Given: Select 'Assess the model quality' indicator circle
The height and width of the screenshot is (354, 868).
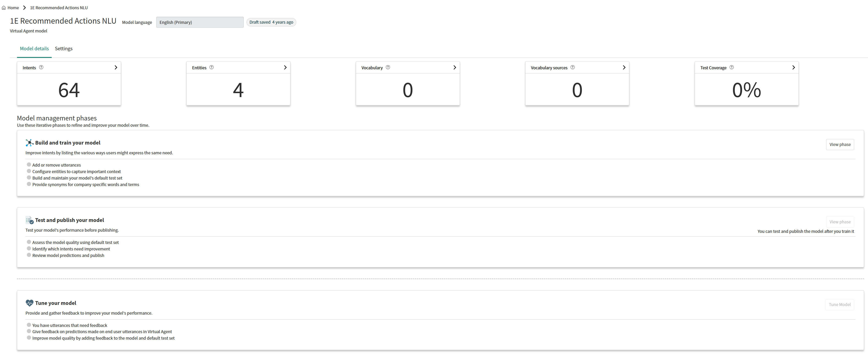Looking at the screenshot, I should [29, 242].
